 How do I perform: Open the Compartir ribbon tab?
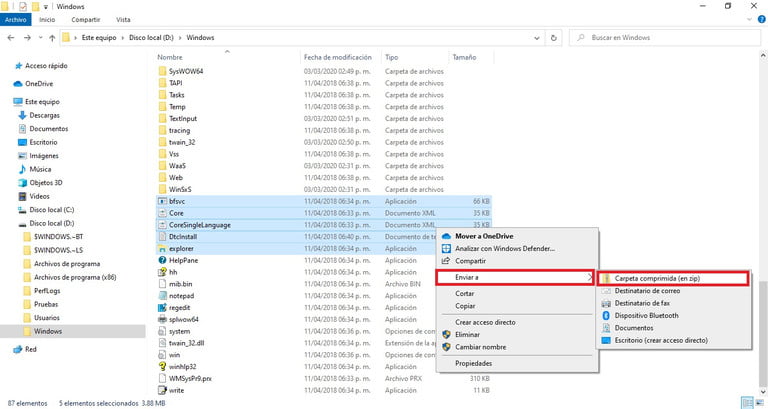pos(86,20)
